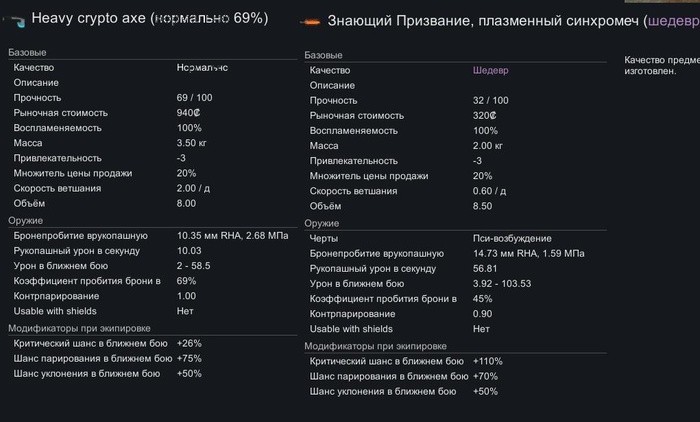Select Скорость ветшания 0.60 / д row
700x422 pixels.
tap(450, 191)
